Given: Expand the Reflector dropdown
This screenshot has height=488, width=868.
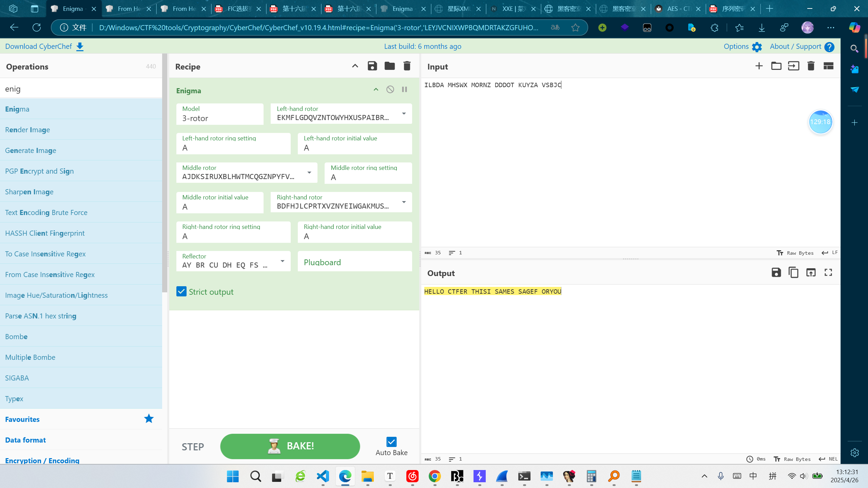Looking at the screenshot, I should (x=282, y=261).
